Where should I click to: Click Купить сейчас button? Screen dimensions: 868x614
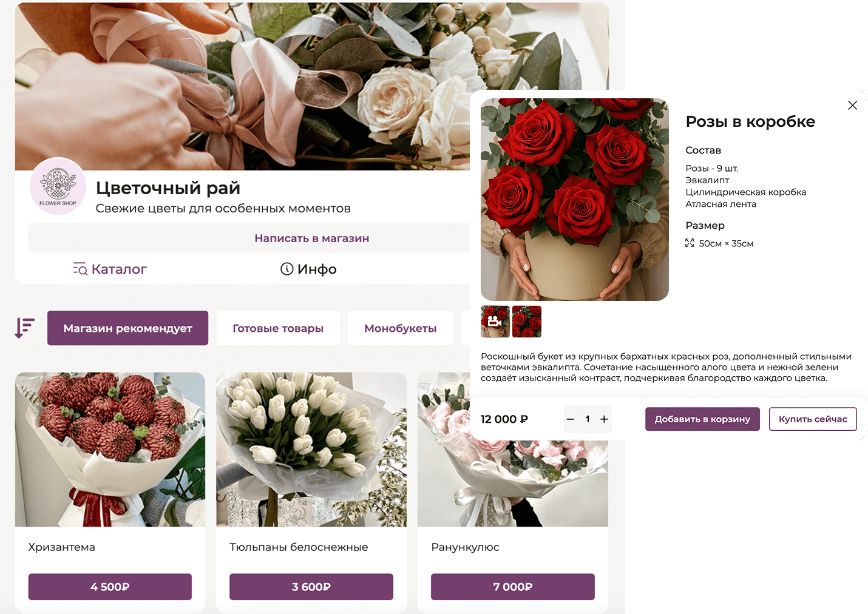pyautogui.click(x=813, y=419)
